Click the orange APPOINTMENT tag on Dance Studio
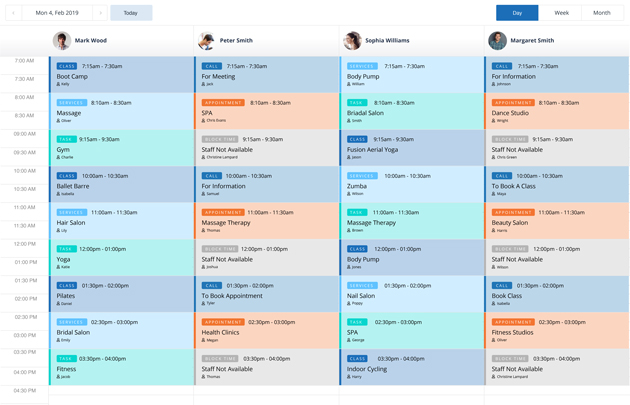 (513, 103)
